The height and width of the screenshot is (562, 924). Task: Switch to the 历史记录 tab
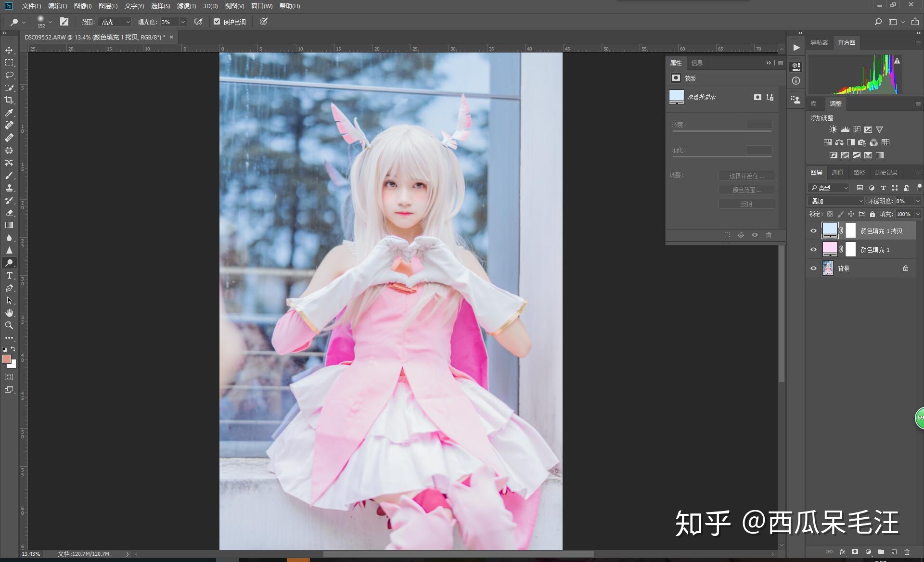(886, 173)
